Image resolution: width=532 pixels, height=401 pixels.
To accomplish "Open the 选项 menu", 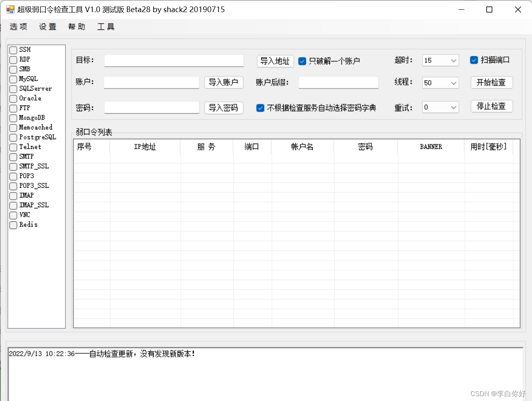I will click(19, 27).
